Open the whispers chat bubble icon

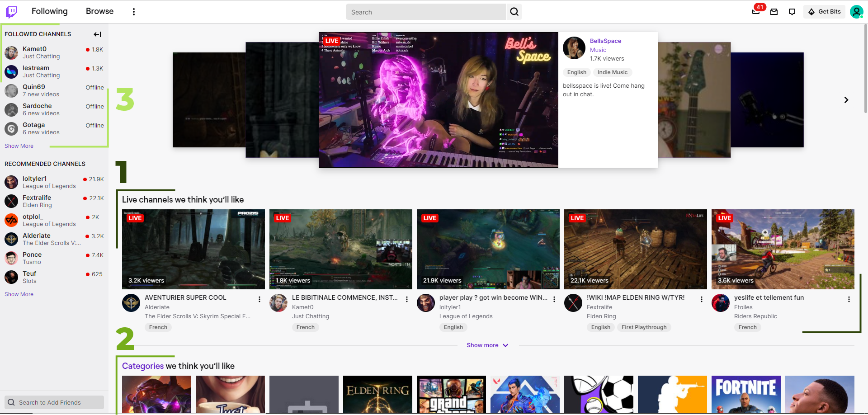pos(792,12)
